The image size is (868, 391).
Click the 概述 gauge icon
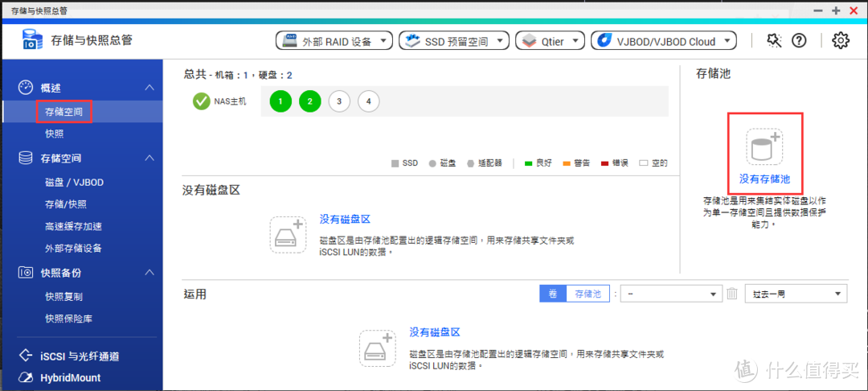coord(26,88)
